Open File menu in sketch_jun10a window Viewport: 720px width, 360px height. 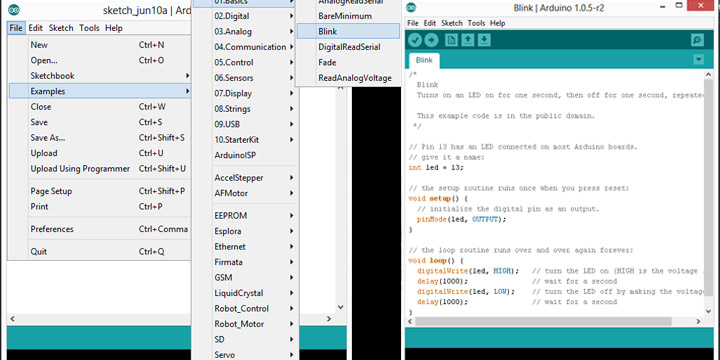click(16, 28)
